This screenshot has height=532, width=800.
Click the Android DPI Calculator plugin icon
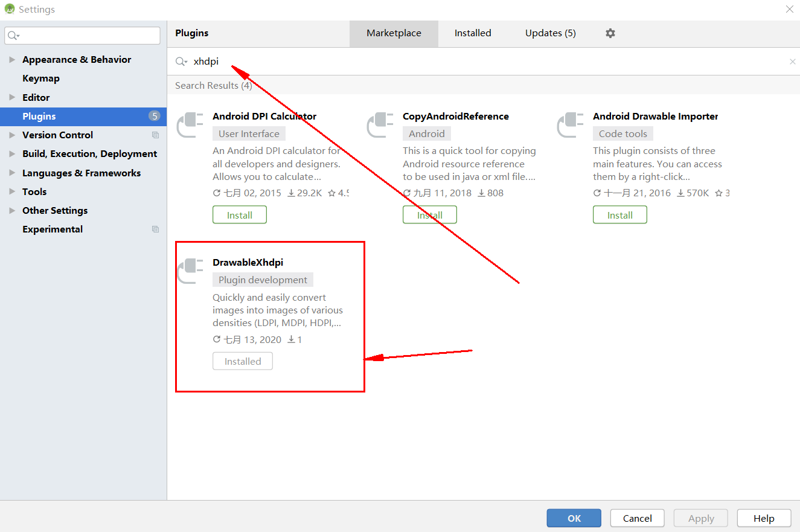(190, 125)
